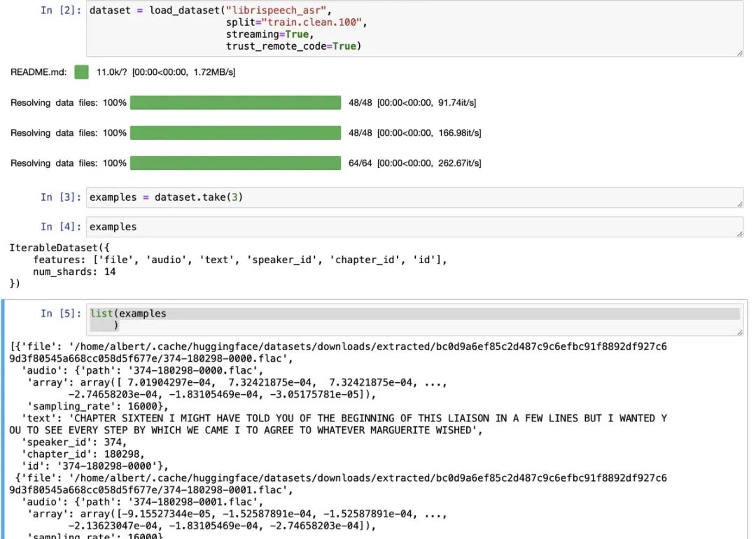The height and width of the screenshot is (539, 756).
Task: Click the 'speaker_id': 374 output line
Action: coord(74,442)
